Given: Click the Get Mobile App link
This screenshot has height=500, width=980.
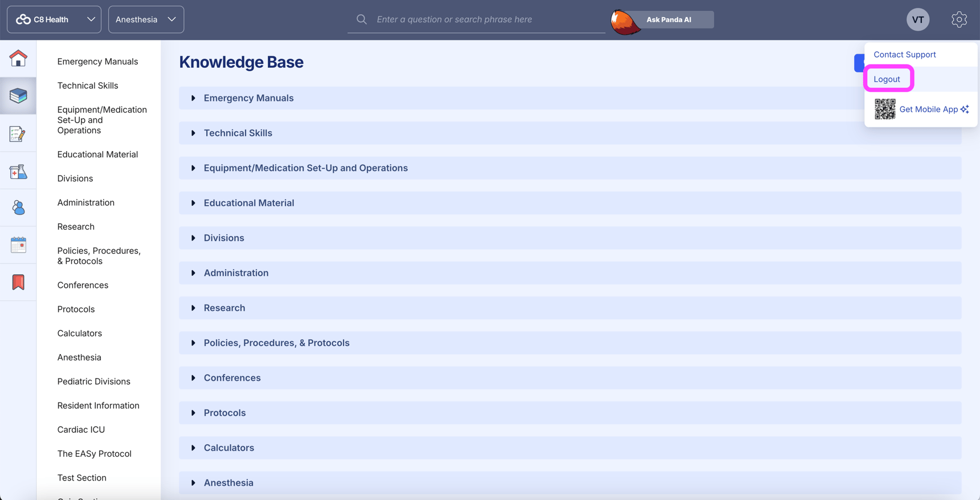Looking at the screenshot, I should click(928, 109).
